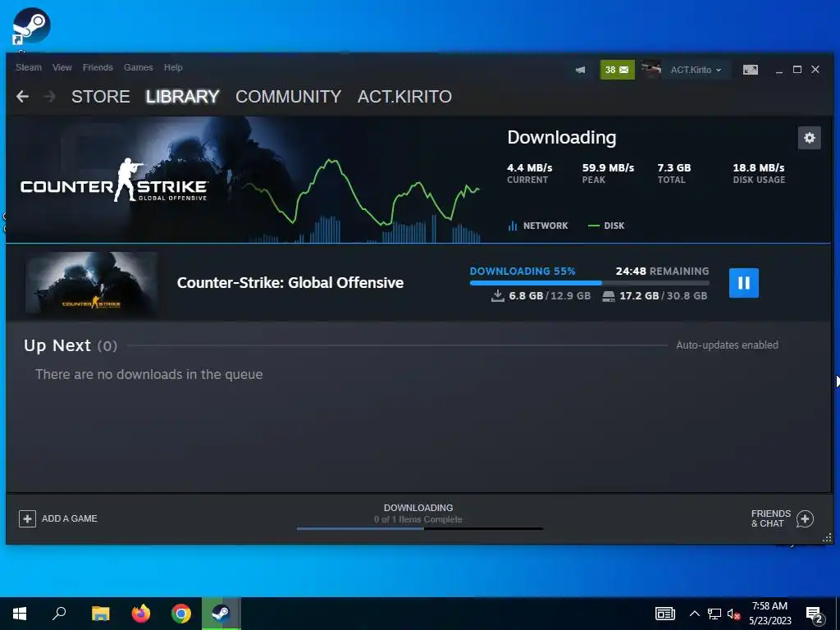Click the '4.4 MB/s' current speed value

[x=529, y=167]
